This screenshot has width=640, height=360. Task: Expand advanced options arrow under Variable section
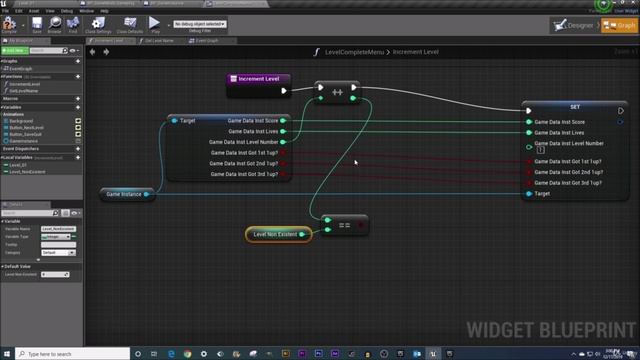38,260
